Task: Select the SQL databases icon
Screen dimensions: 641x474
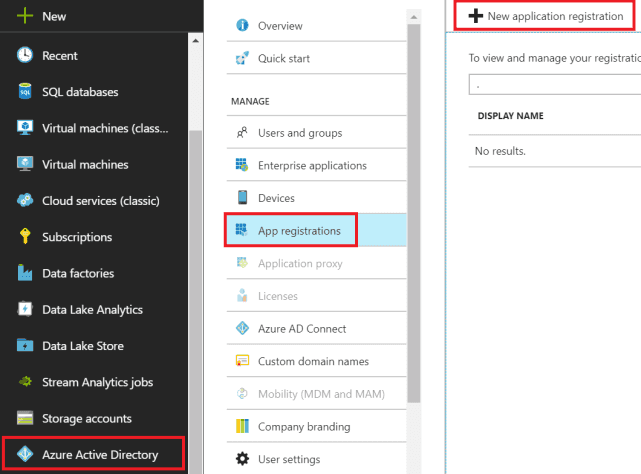Action: pyautogui.click(x=25, y=91)
